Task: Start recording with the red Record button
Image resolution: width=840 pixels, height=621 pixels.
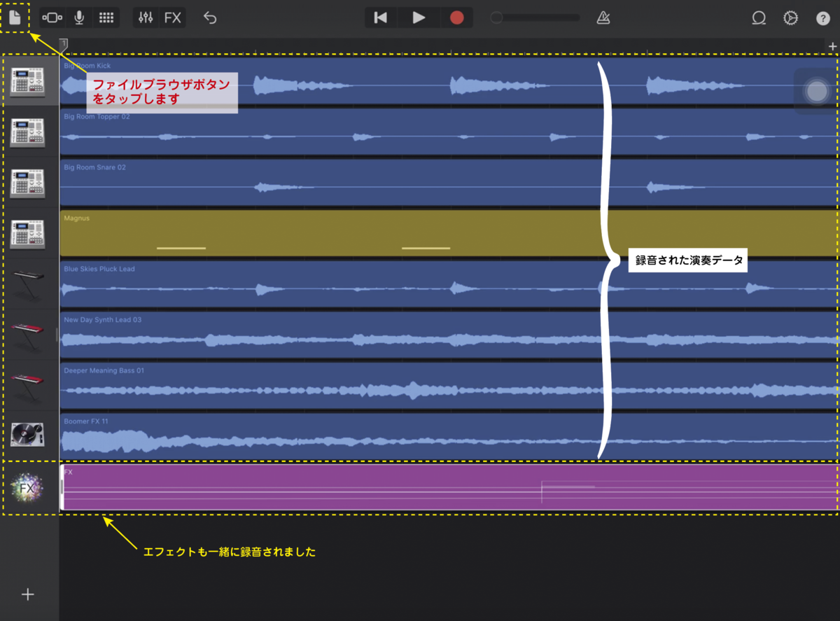Action: [456, 18]
